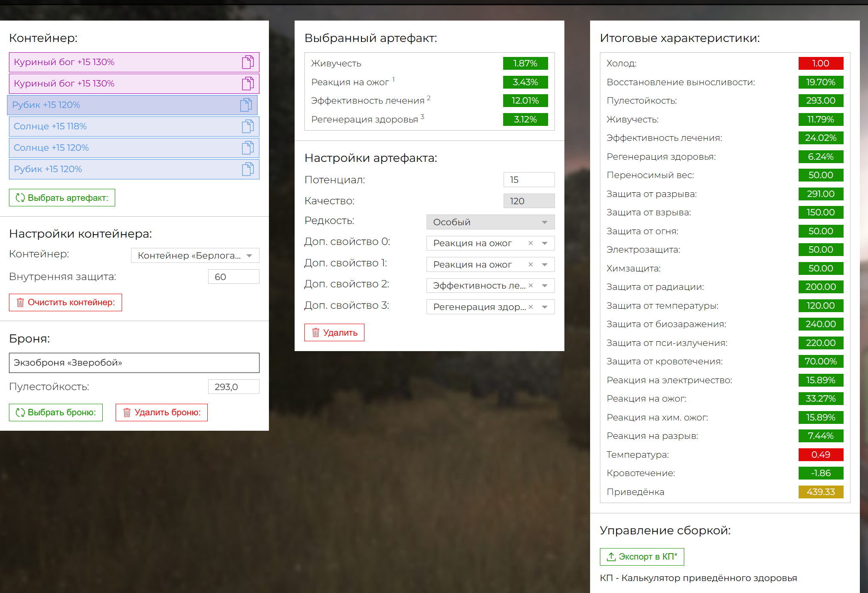This screenshot has height=593, width=868.
Task: Open the Доп. свойство 1 dropdown arrow
Action: [545, 265]
